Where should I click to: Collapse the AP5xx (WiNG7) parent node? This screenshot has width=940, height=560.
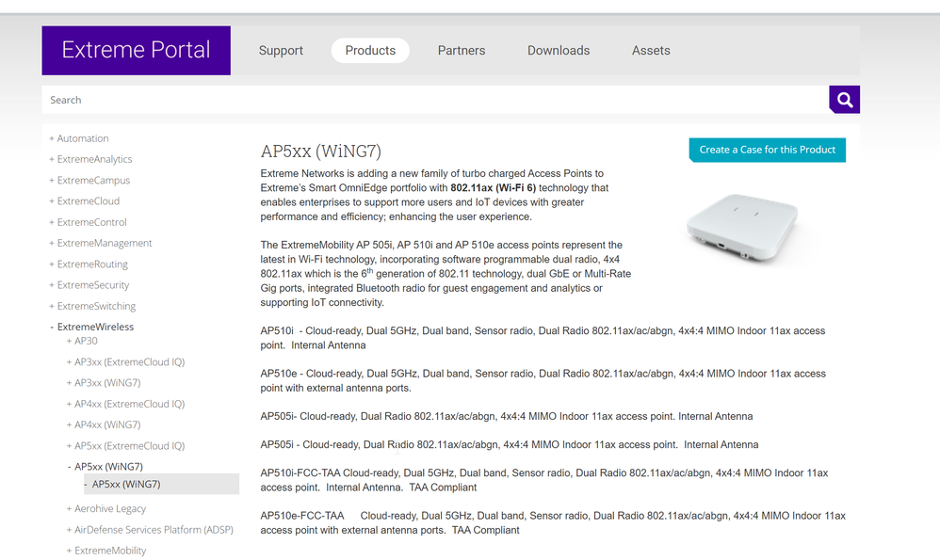click(x=105, y=467)
